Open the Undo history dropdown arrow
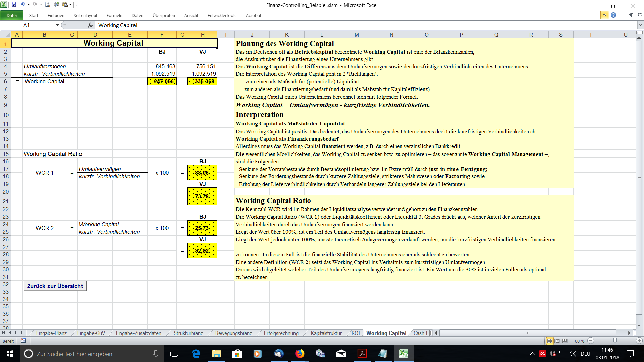The width and height of the screenshot is (644, 362). (x=29, y=5)
